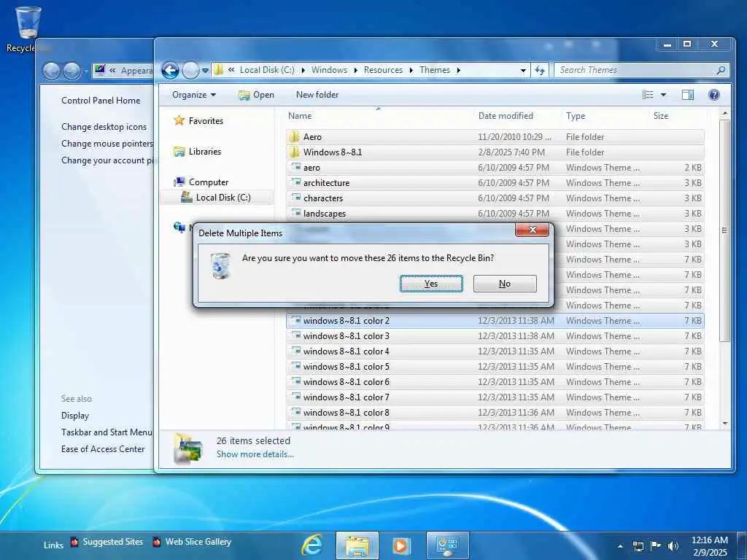Viewport: 747px width, 560px height.
Task: Click Local Disk (C:) in address breadcrumb
Action: [267, 70]
